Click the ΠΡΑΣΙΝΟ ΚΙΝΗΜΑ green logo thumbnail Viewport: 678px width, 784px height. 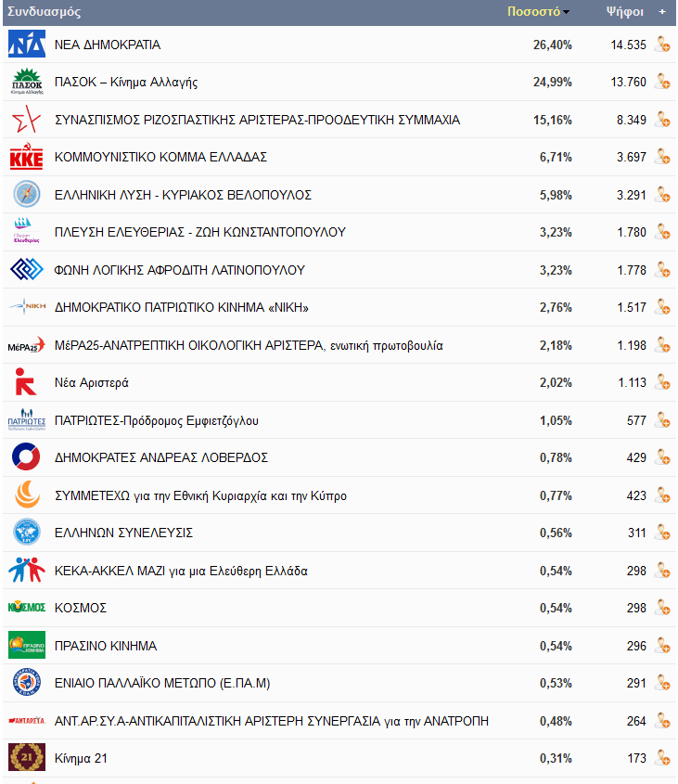[27, 645]
